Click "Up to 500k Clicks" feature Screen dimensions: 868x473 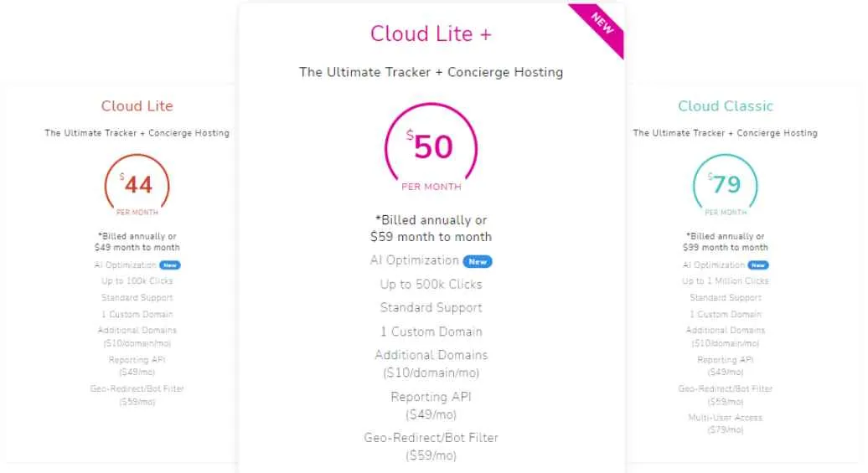coord(431,285)
